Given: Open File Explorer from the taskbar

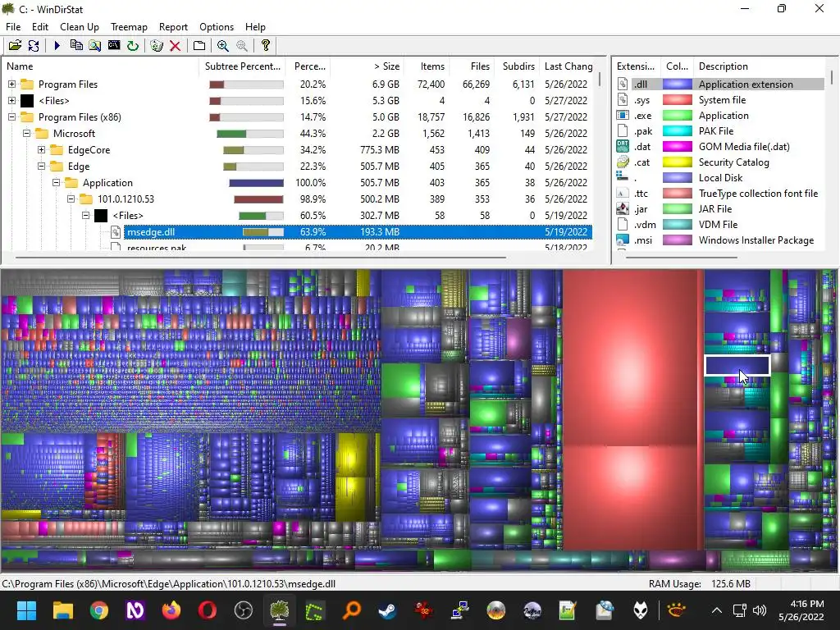Looking at the screenshot, I should pos(62,610).
